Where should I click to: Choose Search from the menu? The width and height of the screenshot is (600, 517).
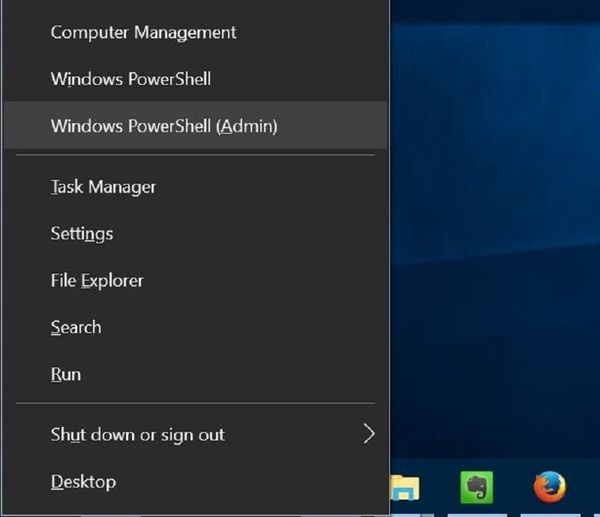coord(76,328)
